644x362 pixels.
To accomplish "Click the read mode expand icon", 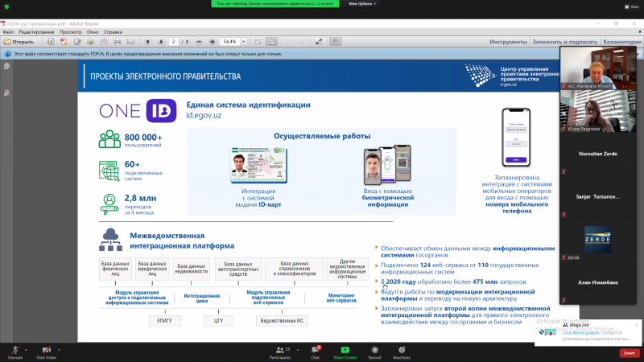I will click(319, 42).
